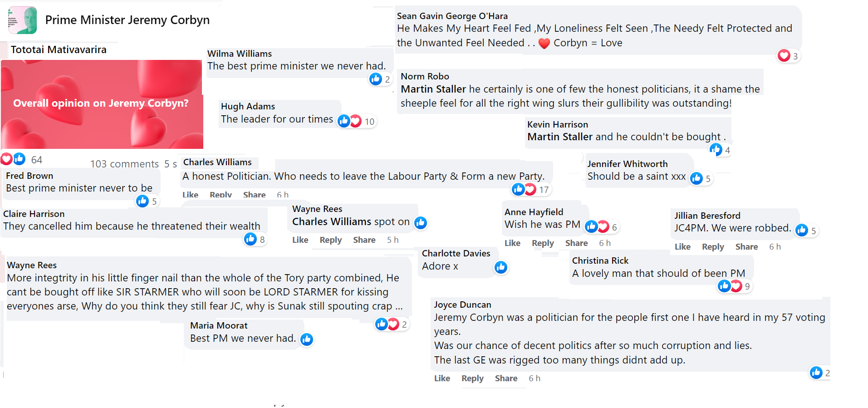
Task: Click like icon on Claire Harrison's comment
Action: (x=250, y=239)
